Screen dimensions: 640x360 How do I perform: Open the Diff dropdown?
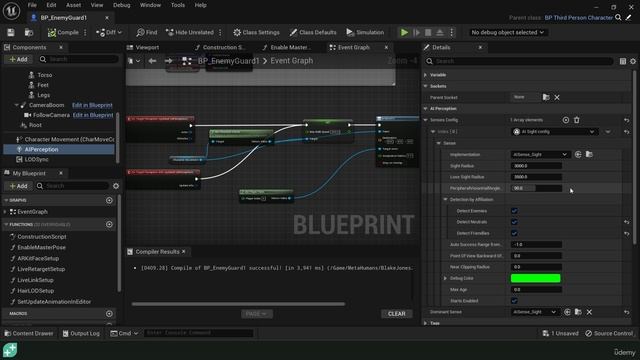pos(109,32)
